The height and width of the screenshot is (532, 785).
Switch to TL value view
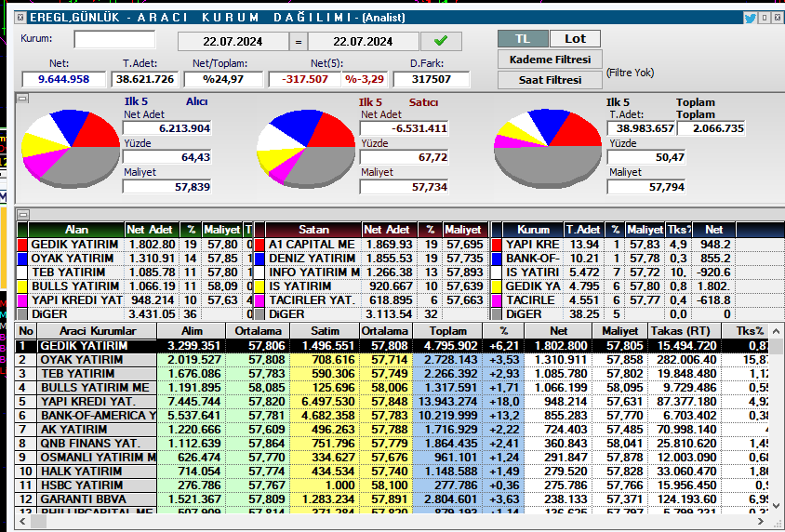(523, 39)
